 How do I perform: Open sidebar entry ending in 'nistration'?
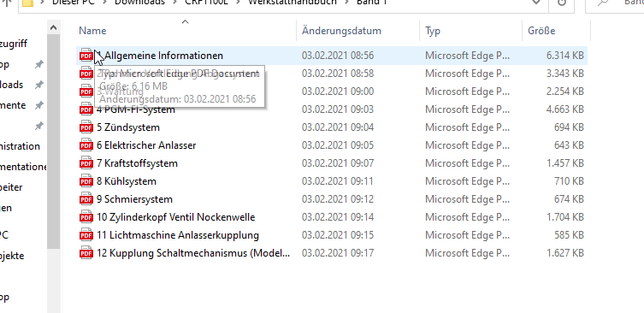[x=20, y=146]
